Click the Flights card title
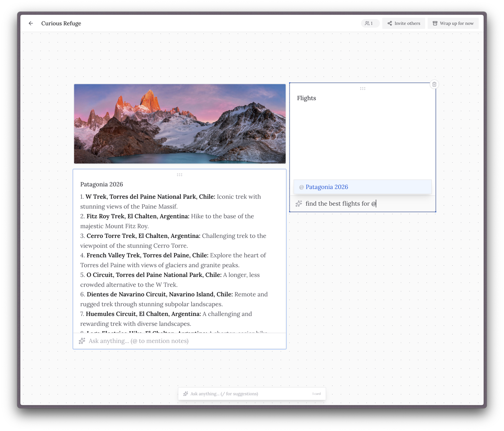504x431 pixels. pos(306,98)
